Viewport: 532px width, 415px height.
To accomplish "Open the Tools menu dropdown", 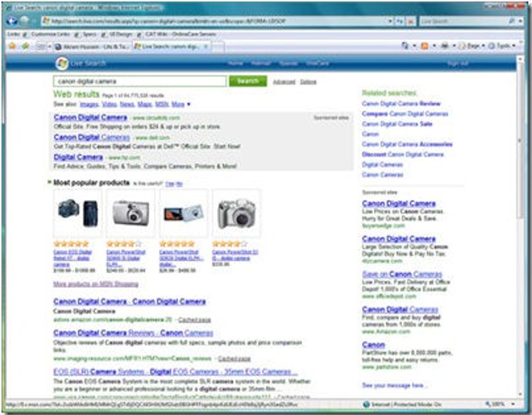I will 502,46.
